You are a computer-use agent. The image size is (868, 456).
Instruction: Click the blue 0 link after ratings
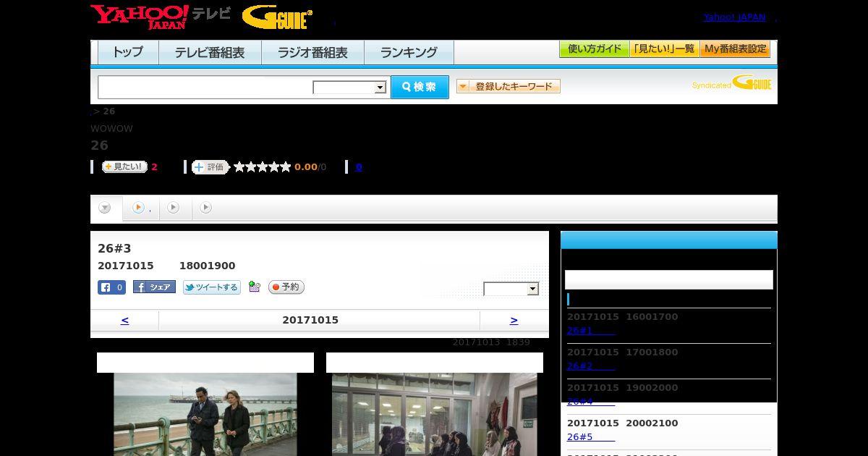(x=359, y=167)
